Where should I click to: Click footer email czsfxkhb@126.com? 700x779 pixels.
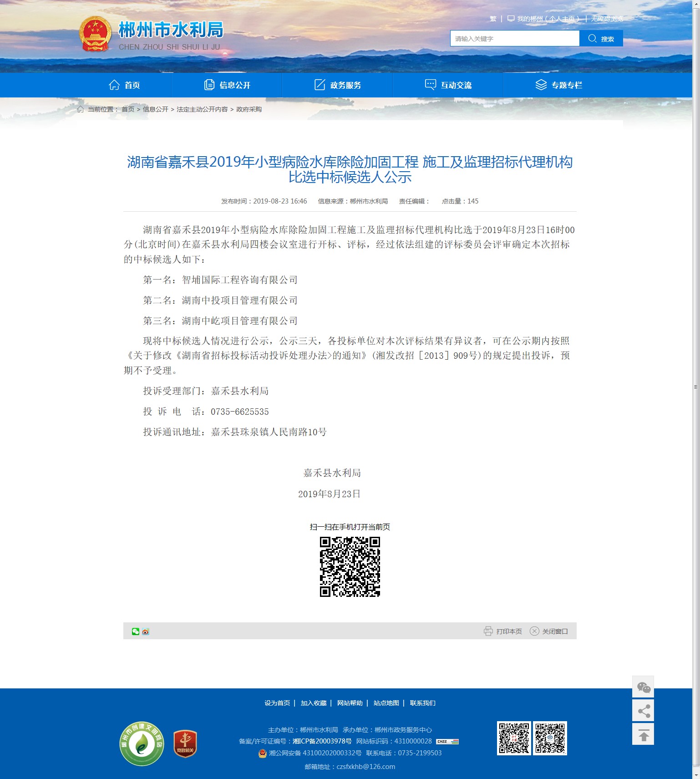(x=366, y=767)
